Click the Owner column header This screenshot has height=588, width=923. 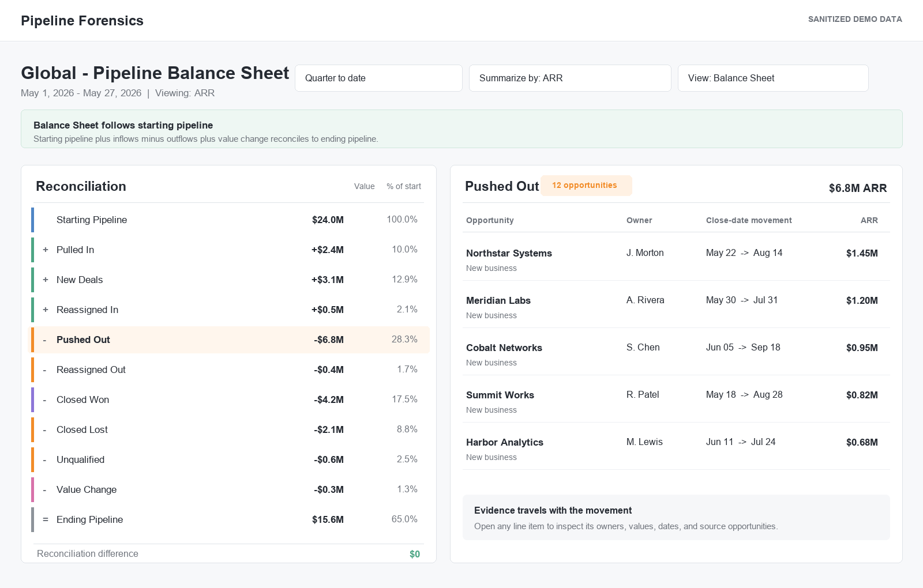[x=639, y=220]
